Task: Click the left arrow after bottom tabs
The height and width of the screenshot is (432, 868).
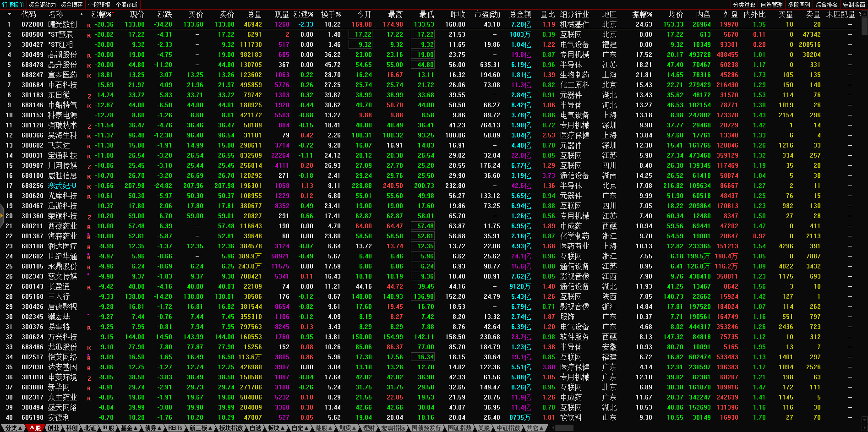Action: coord(552,428)
